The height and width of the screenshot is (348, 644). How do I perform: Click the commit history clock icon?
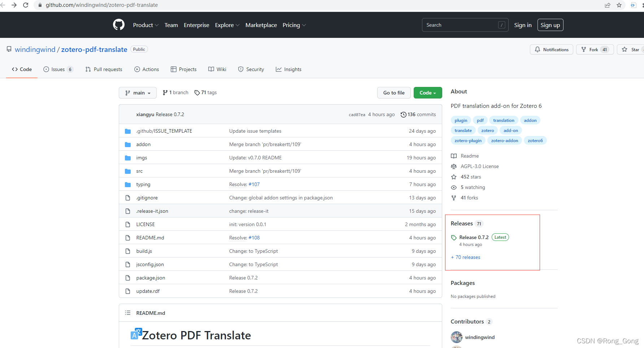[404, 114]
